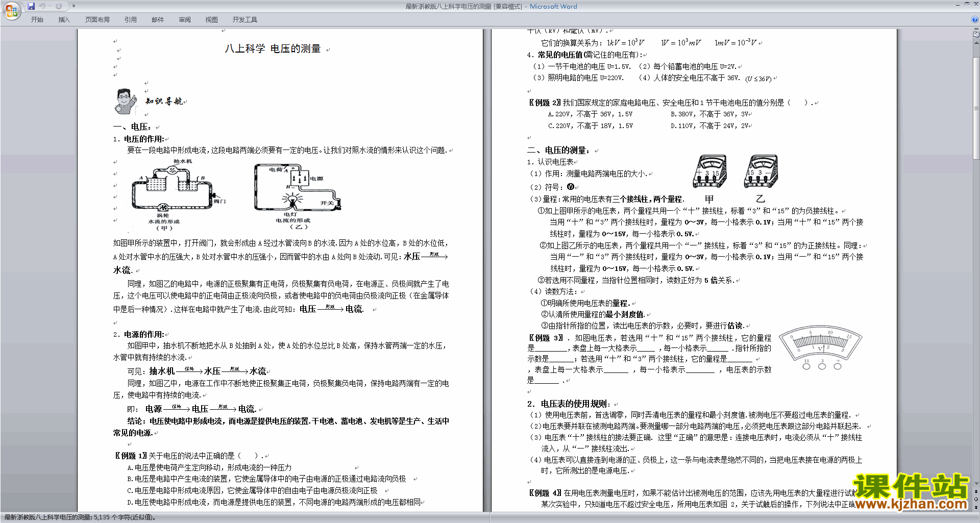Click the vertical scrollbar up arrow
This screenshot has height=523, width=980.
coord(976,43)
